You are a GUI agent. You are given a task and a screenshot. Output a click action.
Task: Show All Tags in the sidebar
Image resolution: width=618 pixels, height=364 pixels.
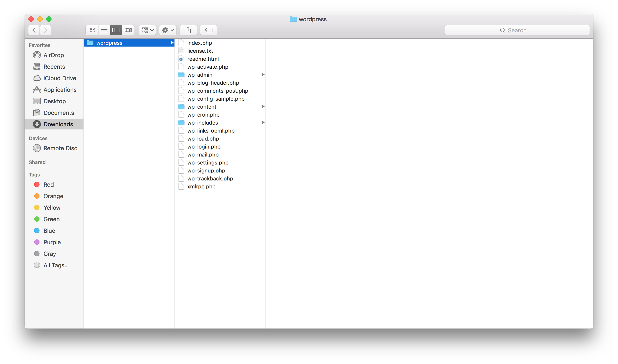tap(54, 265)
